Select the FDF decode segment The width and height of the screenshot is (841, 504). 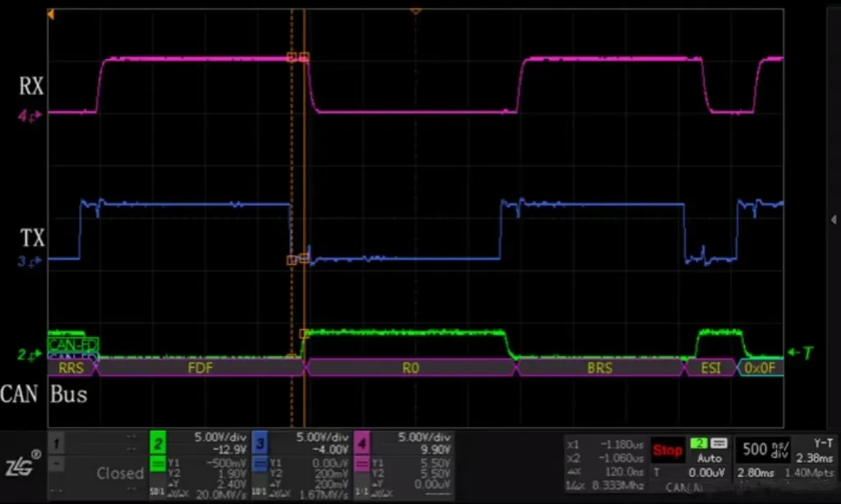(x=200, y=368)
